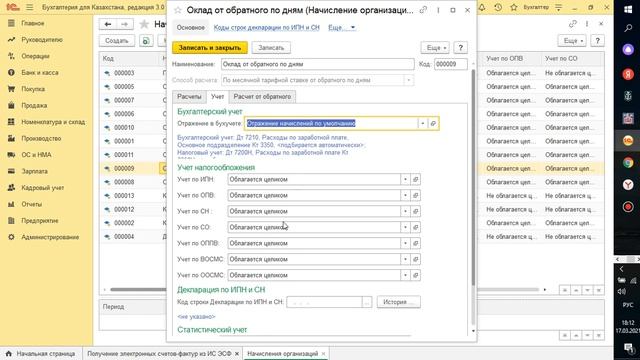Viewport: 640px width, 360px height.
Task: Click Записать button
Action: (271, 48)
